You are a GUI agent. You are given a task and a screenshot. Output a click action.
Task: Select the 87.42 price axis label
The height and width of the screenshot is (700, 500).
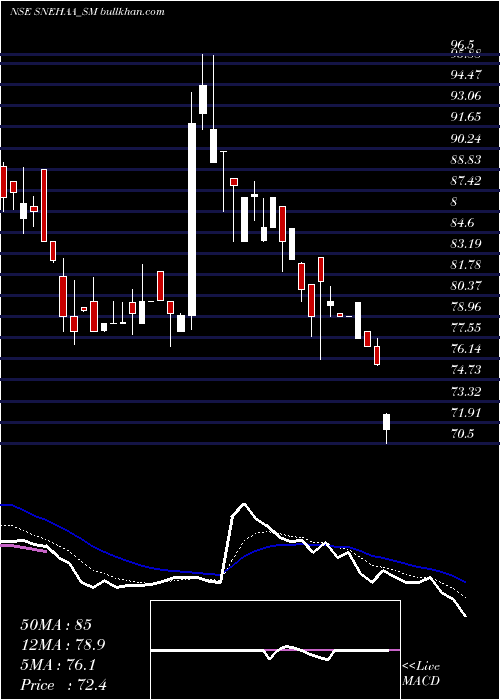pos(466,181)
